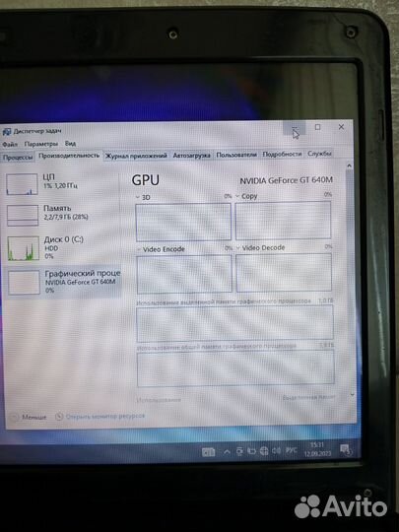This screenshot has height=532, width=399.
Task: Show hidden tray icons with the chevron
Action: (227, 452)
